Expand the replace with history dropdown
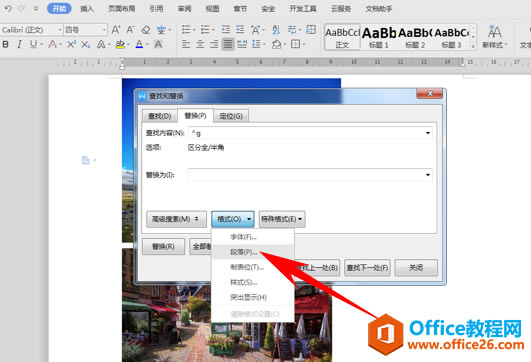The height and width of the screenshot is (362, 531). click(428, 175)
